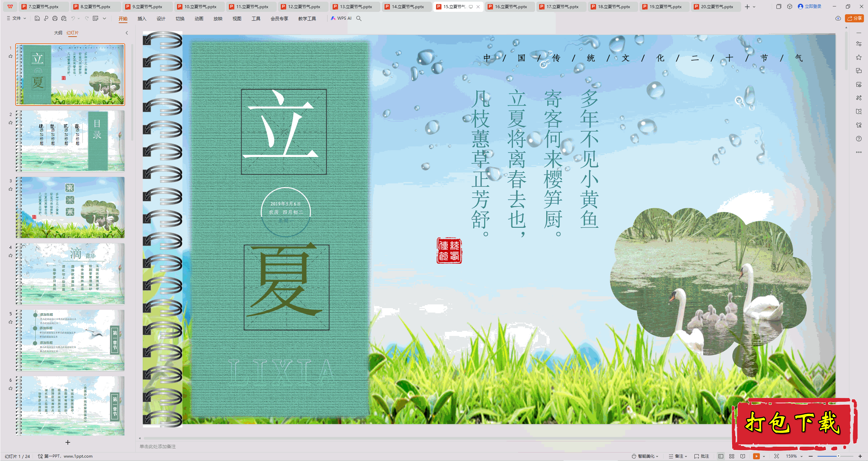Switch to the 大纲 outline tab
This screenshot has width=868, height=461.
[58, 33]
